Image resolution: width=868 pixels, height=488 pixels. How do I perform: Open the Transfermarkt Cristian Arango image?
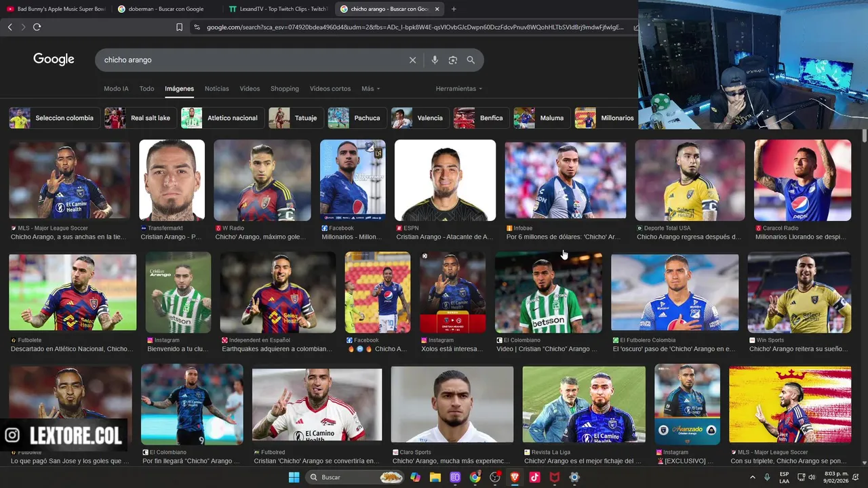tap(172, 180)
